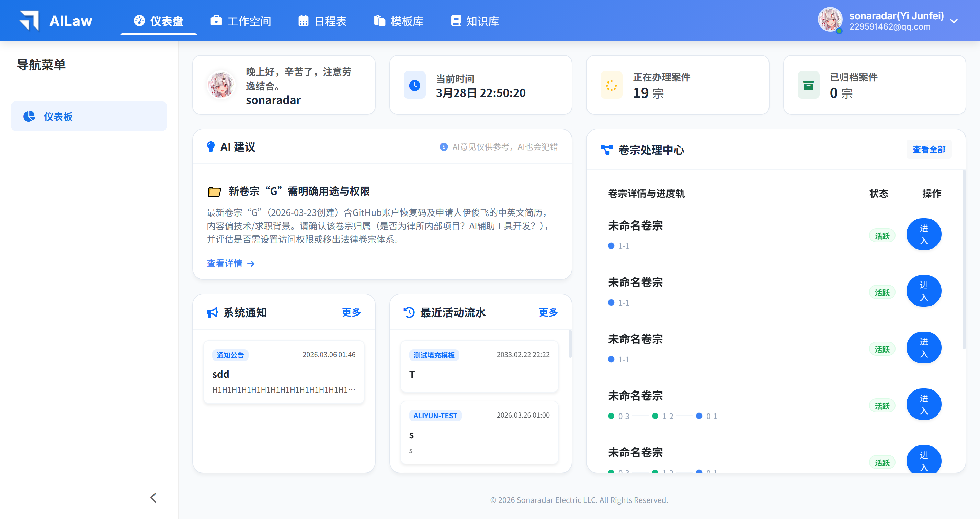Open 查看详情 link in AI suggestion
This screenshot has width=980, height=519.
click(226, 263)
